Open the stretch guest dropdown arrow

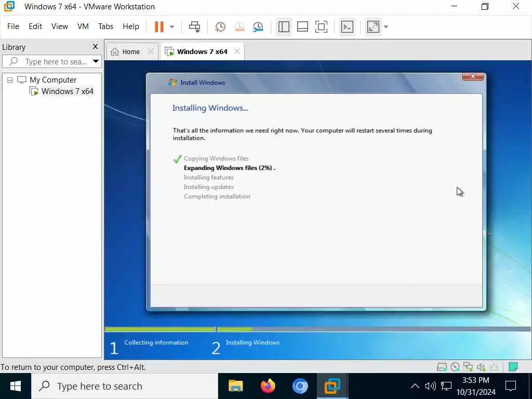coord(386,27)
